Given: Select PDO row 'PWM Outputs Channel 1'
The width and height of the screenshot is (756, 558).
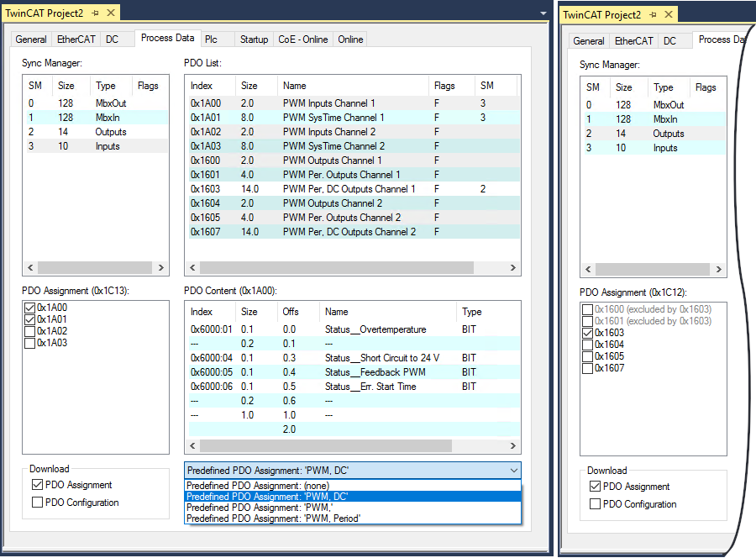Looking at the screenshot, I should [353, 161].
